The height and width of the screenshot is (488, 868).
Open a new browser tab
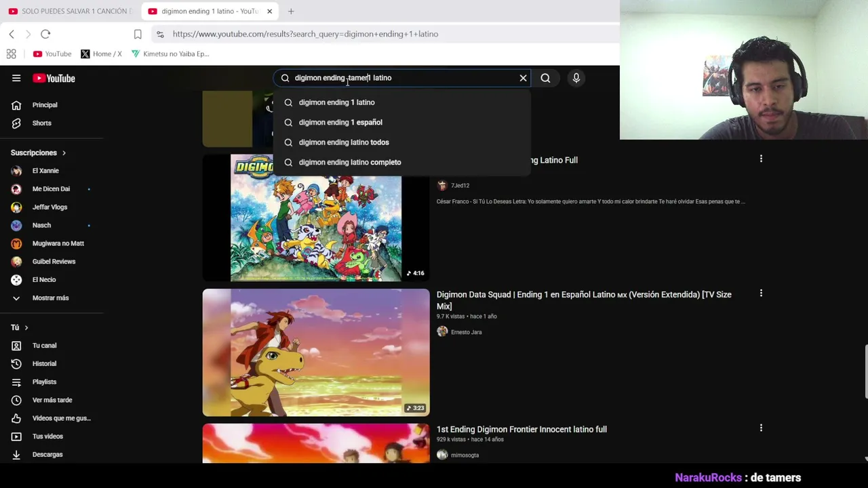[291, 12]
